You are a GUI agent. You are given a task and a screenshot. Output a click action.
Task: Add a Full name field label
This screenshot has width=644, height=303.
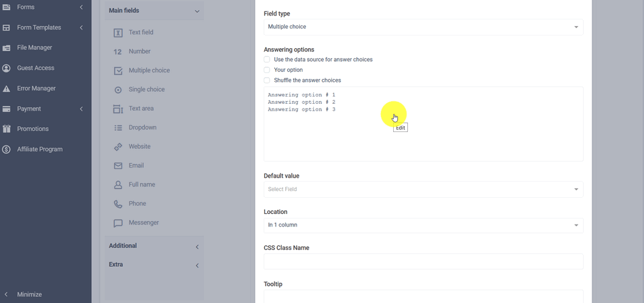(x=142, y=185)
